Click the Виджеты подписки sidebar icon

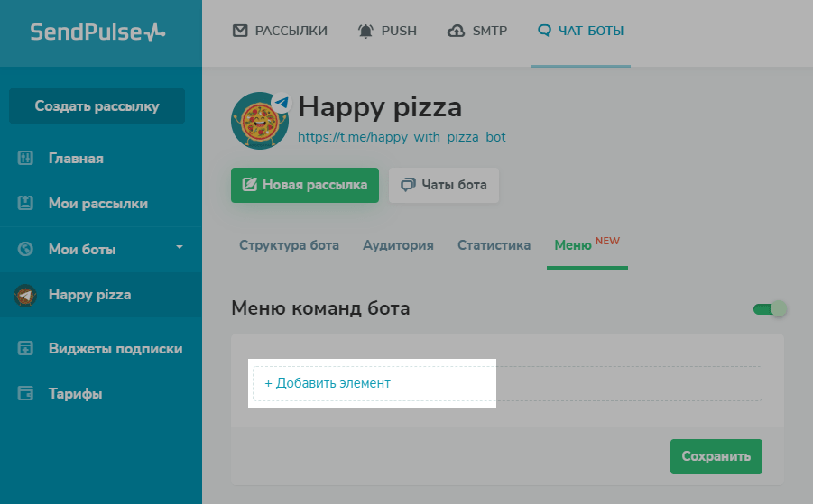pyautogui.click(x=25, y=348)
